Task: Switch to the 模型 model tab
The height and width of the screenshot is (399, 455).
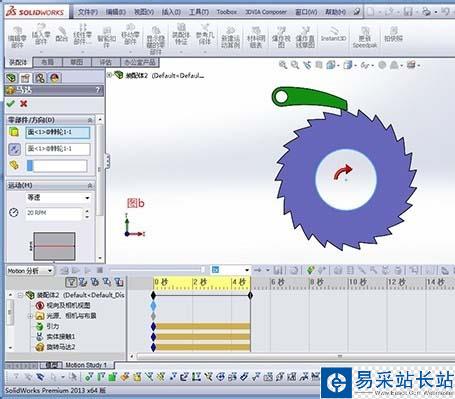Action: 51,365
